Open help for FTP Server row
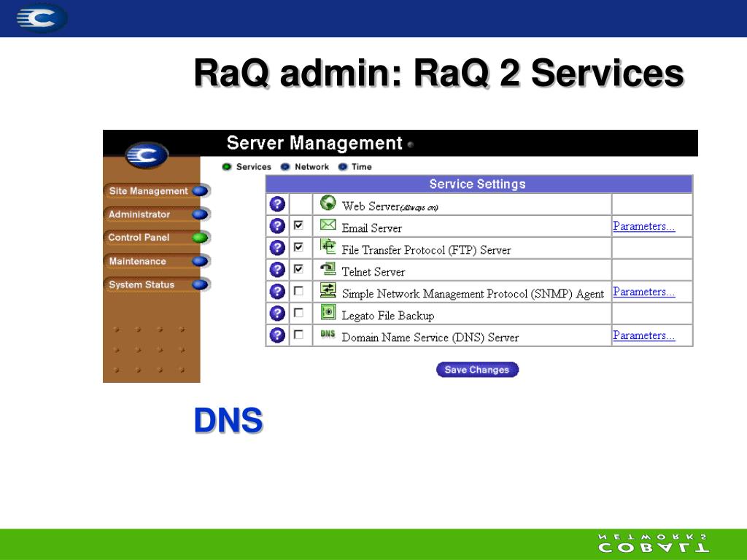The width and height of the screenshot is (747, 560). [277, 248]
